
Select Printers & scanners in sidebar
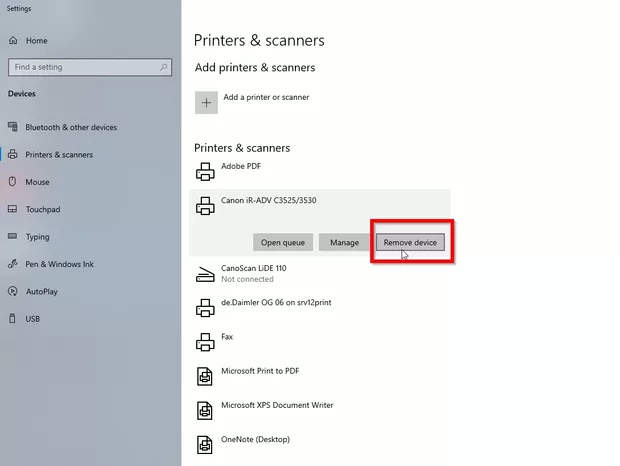coord(59,155)
